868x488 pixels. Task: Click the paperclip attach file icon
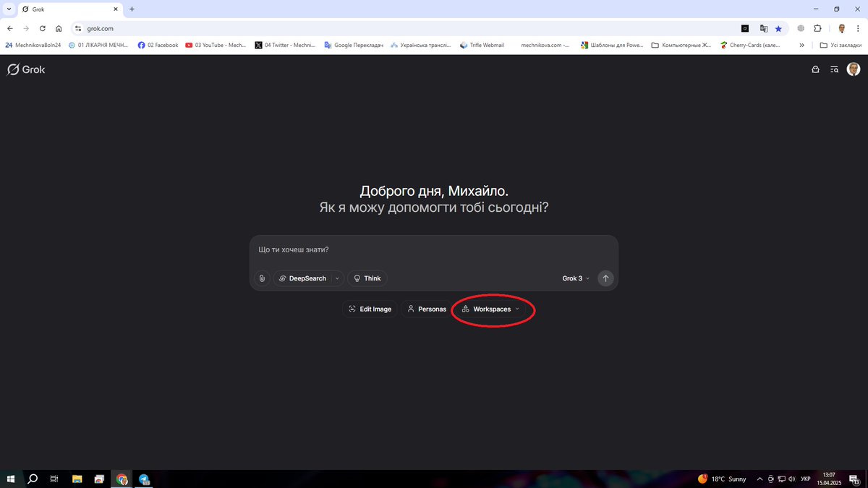tap(262, 278)
